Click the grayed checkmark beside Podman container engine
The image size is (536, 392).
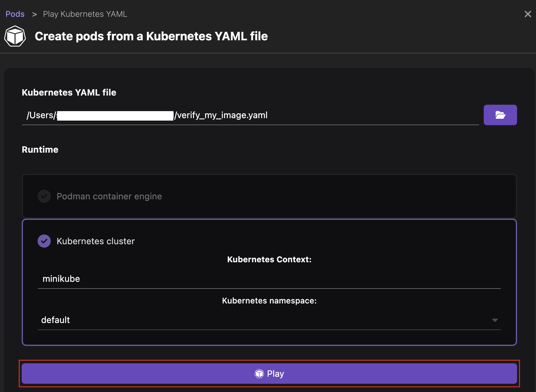coord(44,196)
